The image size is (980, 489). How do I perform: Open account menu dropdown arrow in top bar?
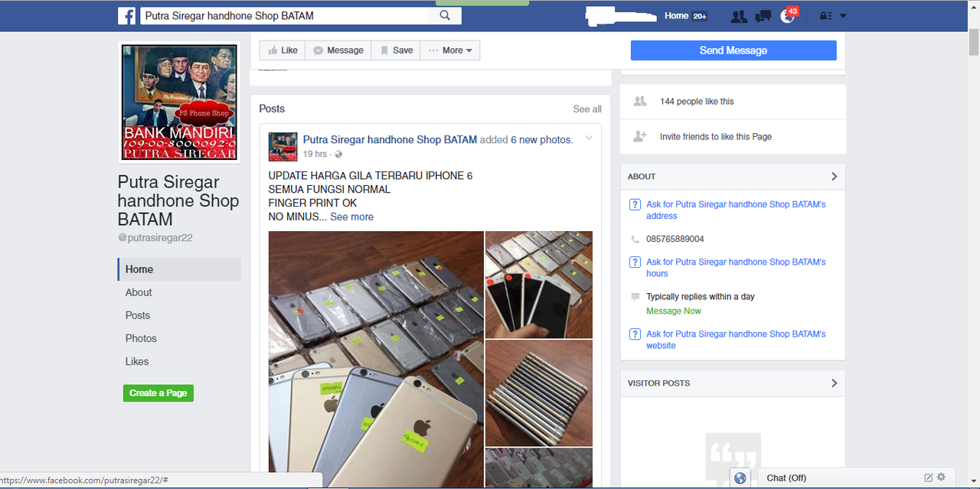tap(843, 16)
